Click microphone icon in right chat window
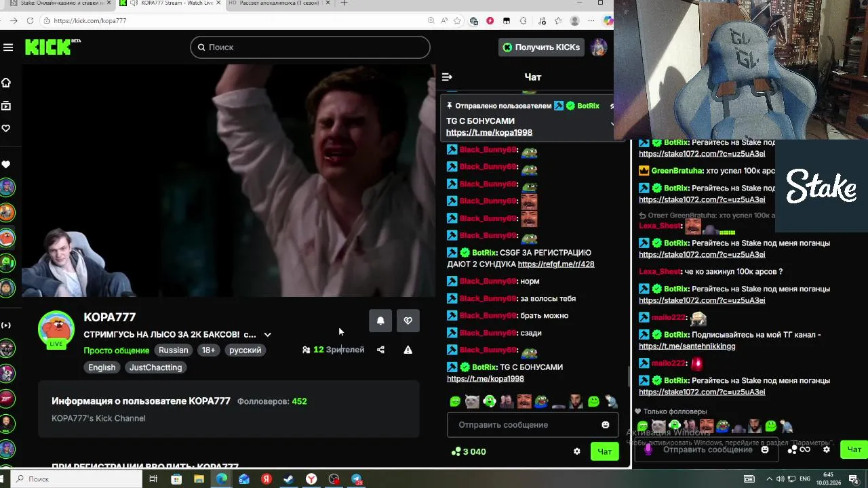 [x=648, y=449]
